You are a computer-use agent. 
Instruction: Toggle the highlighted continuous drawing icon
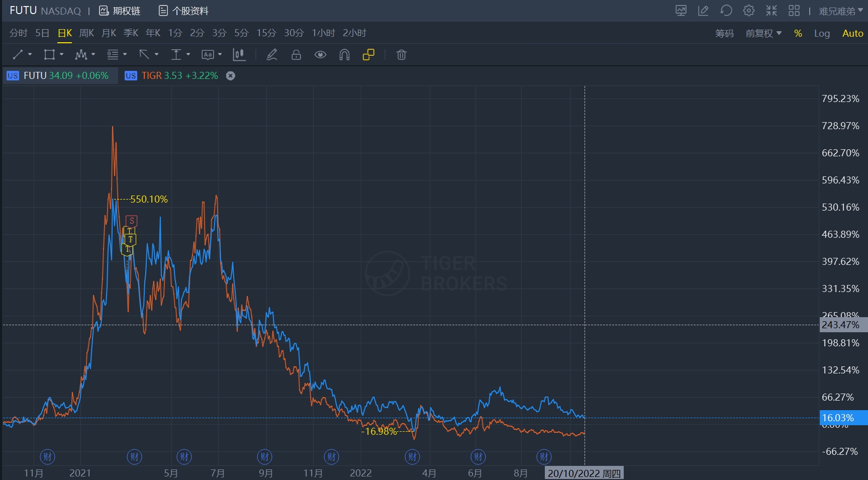click(x=368, y=54)
